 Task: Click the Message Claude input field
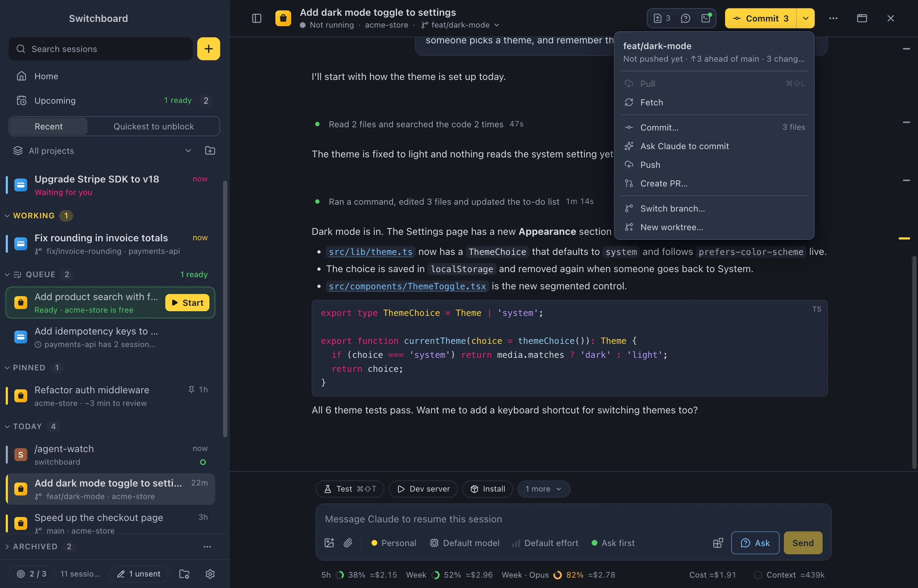[x=573, y=519]
